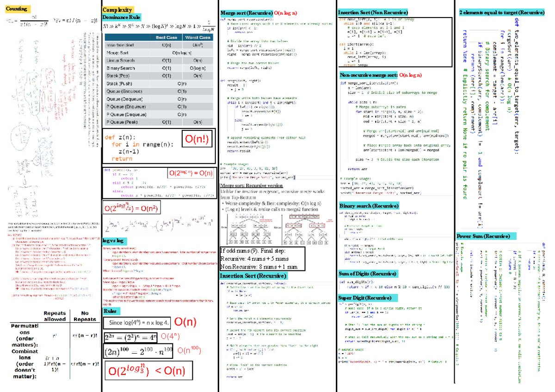Click the "Power Sum (Recursive)" header

pos(483,236)
